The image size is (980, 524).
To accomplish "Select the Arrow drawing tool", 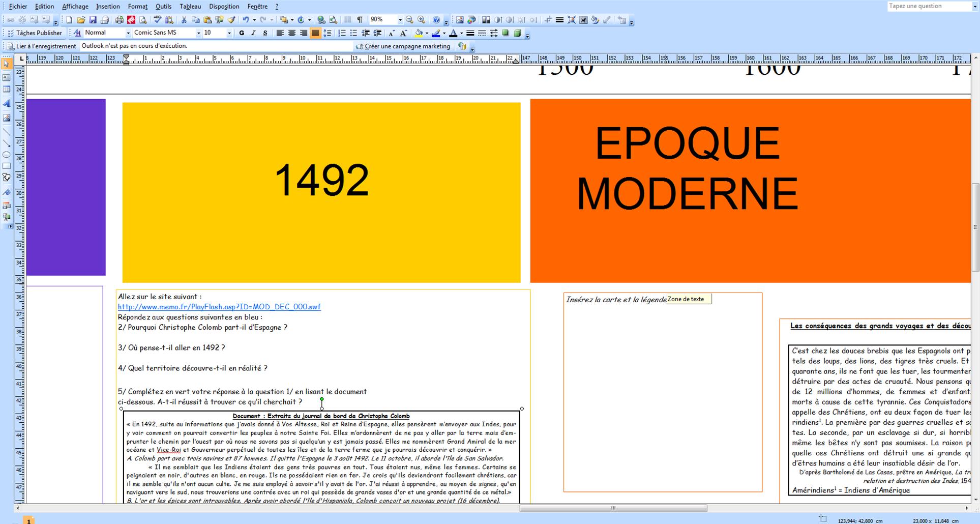I will point(7,143).
